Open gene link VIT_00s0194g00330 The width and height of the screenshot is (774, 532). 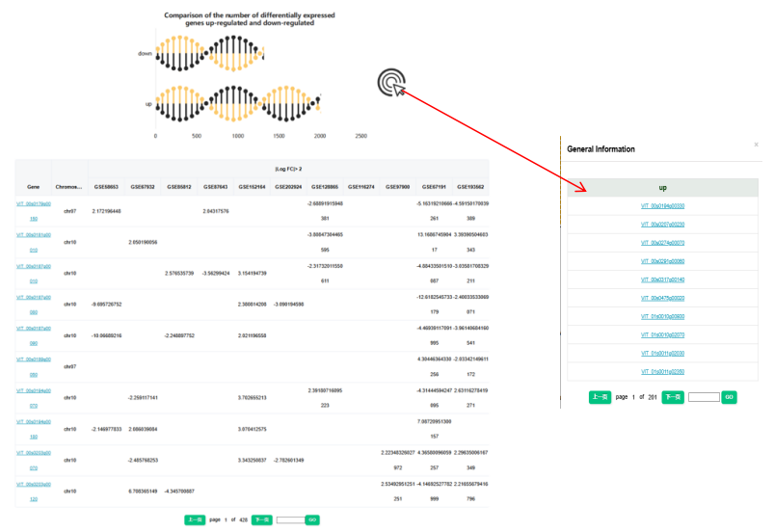point(662,206)
